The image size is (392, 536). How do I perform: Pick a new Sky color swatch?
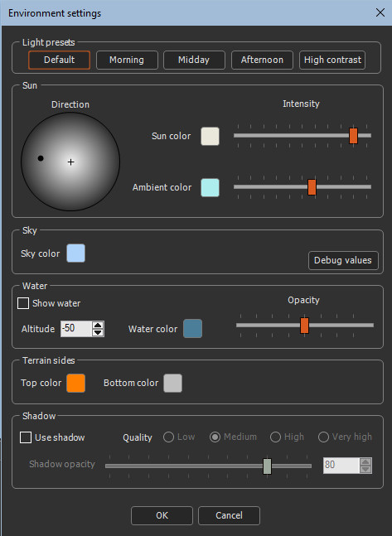[75, 253]
